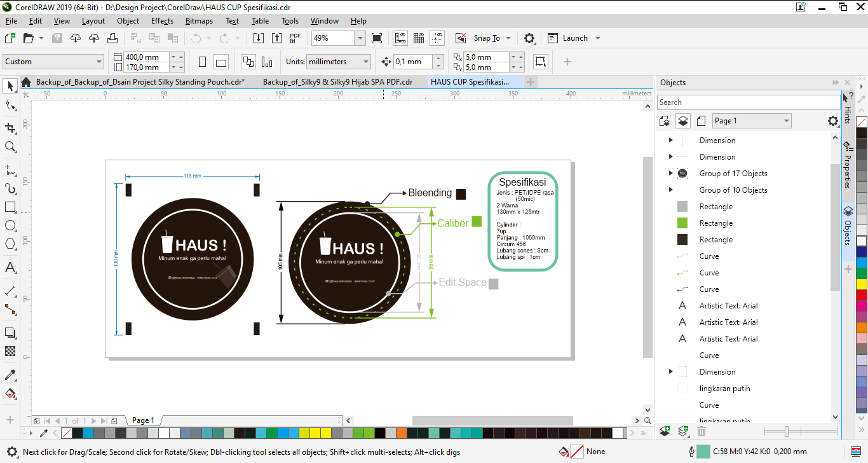Image resolution: width=868 pixels, height=463 pixels.
Task: Select the Text tool
Action: (x=10, y=267)
